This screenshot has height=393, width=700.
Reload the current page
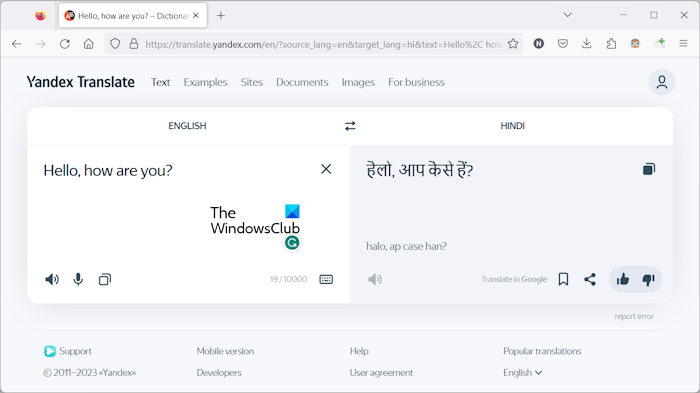click(65, 44)
